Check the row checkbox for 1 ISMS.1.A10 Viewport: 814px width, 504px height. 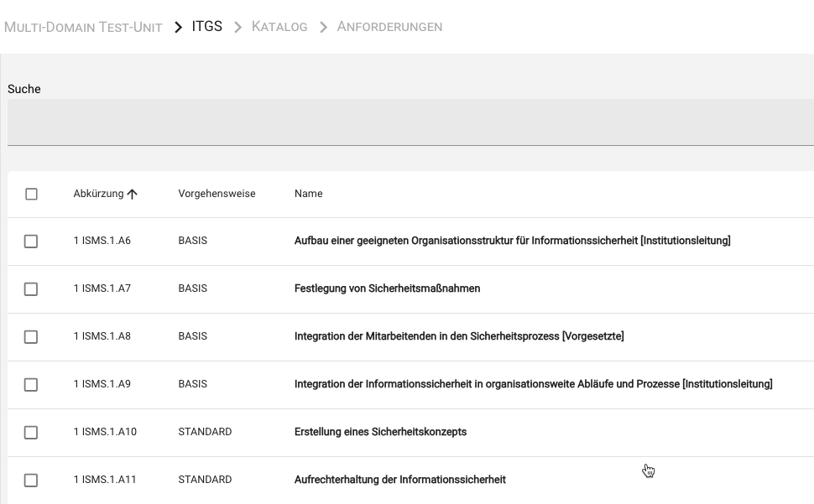[x=30, y=432]
